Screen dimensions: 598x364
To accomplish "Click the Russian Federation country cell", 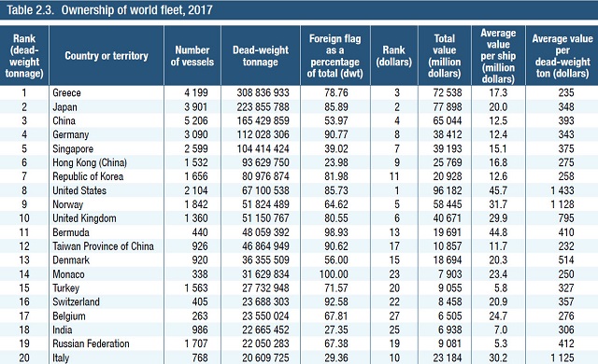I will click(x=91, y=343).
